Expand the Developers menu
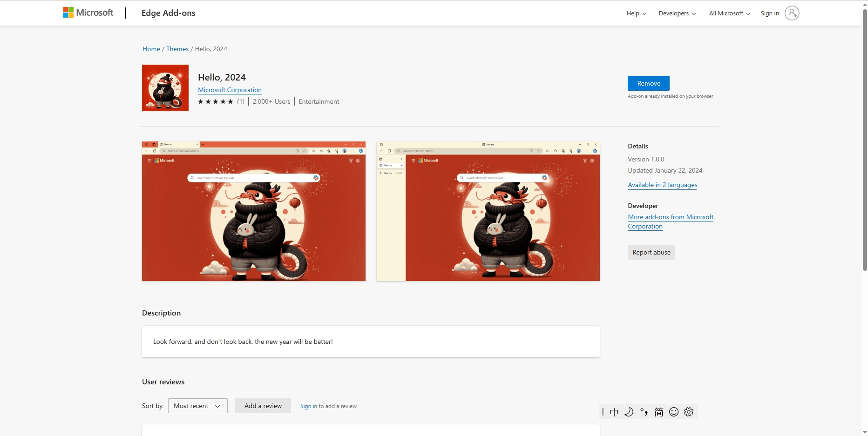Screen dimensions: 868x436 [x=677, y=13]
